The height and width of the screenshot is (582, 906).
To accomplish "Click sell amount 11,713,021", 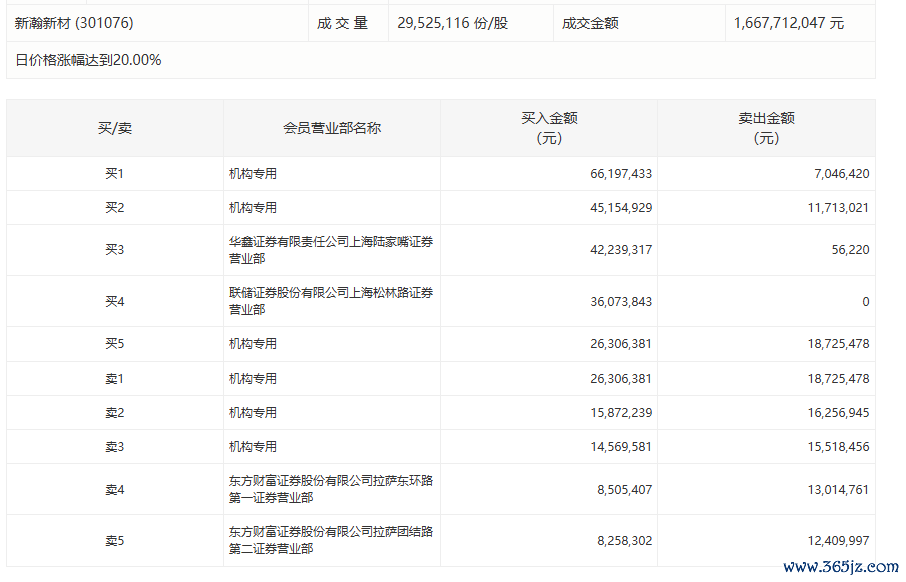I will coord(838,207).
